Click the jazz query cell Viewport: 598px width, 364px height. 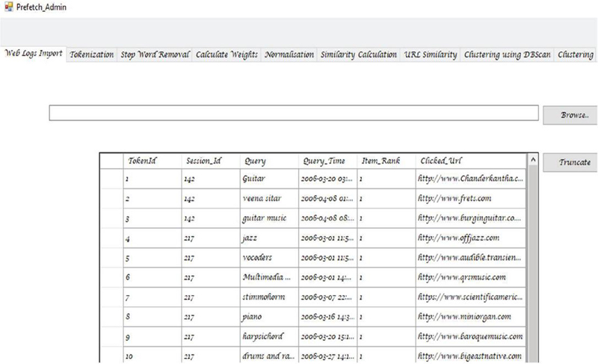(270, 238)
